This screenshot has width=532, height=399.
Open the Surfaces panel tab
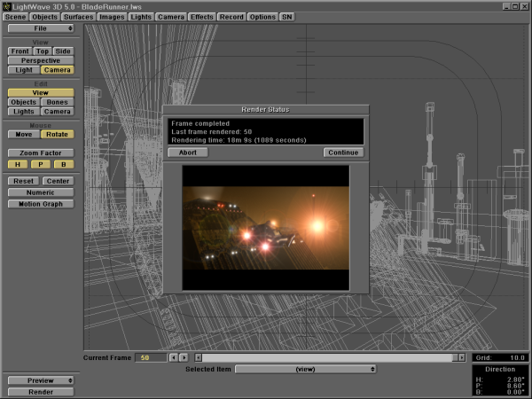point(79,17)
